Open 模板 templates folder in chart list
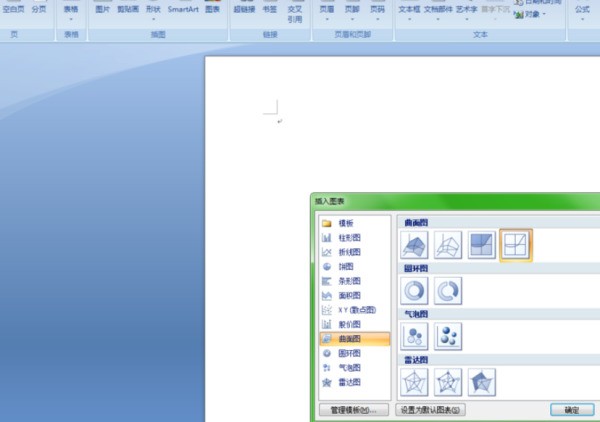 coord(355,223)
